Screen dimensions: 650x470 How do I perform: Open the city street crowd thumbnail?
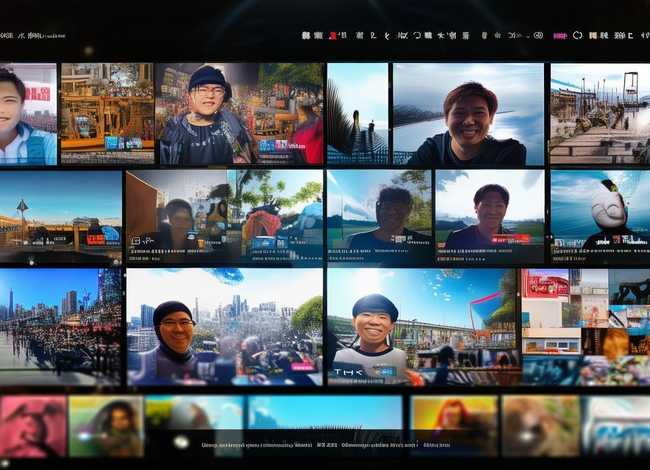click(x=60, y=326)
